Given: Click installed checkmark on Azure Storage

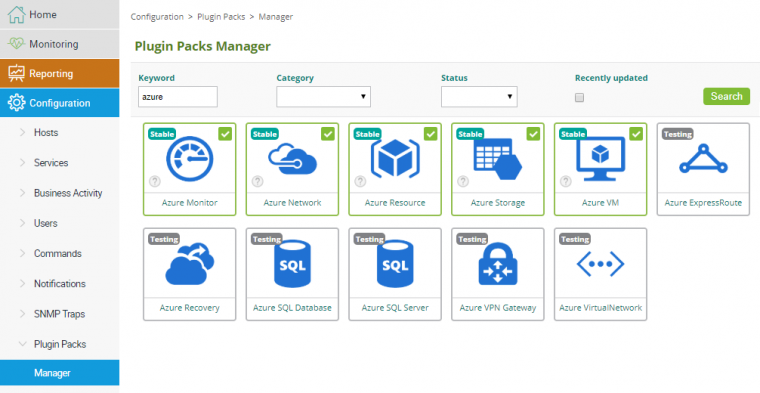Looking at the screenshot, I should [x=533, y=134].
